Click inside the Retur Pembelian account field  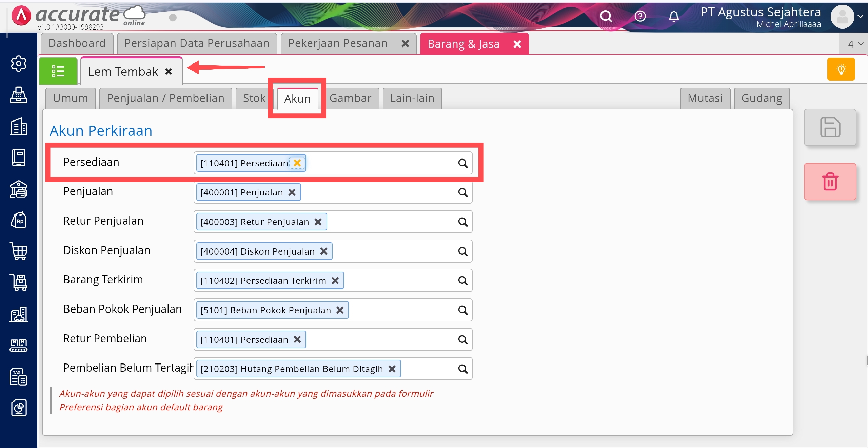click(x=380, y=340)
